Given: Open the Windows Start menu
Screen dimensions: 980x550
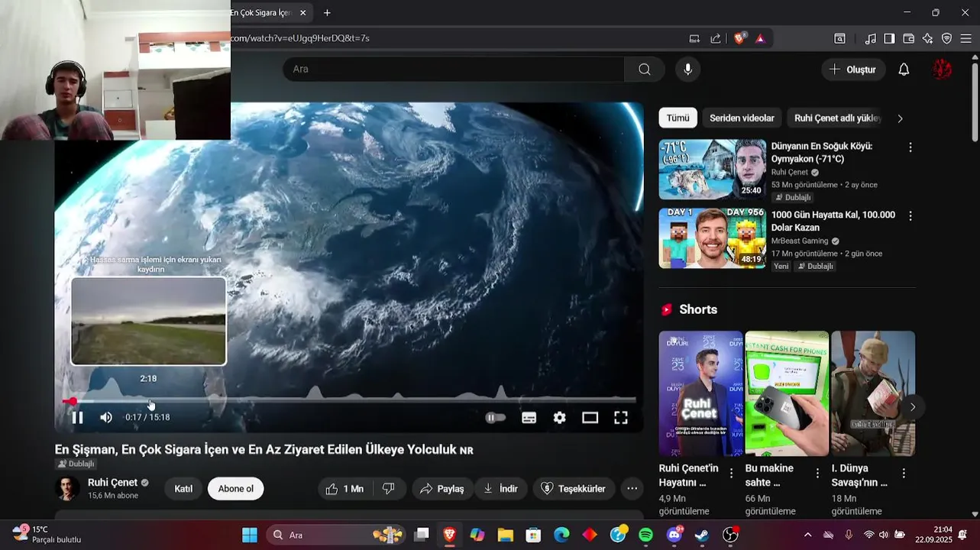Looking at the screenshot, I should click(x=250, y=535).
